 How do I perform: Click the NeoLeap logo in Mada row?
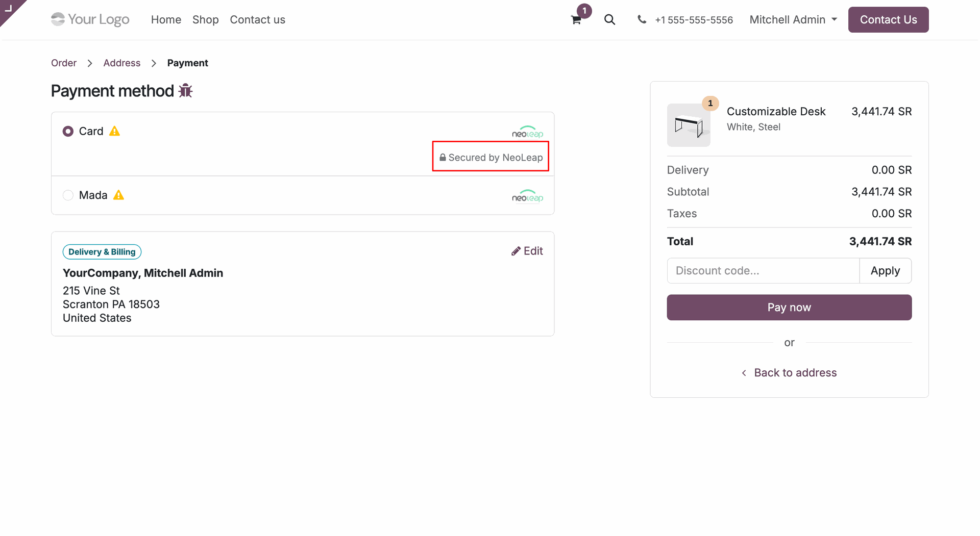(527, 196)
